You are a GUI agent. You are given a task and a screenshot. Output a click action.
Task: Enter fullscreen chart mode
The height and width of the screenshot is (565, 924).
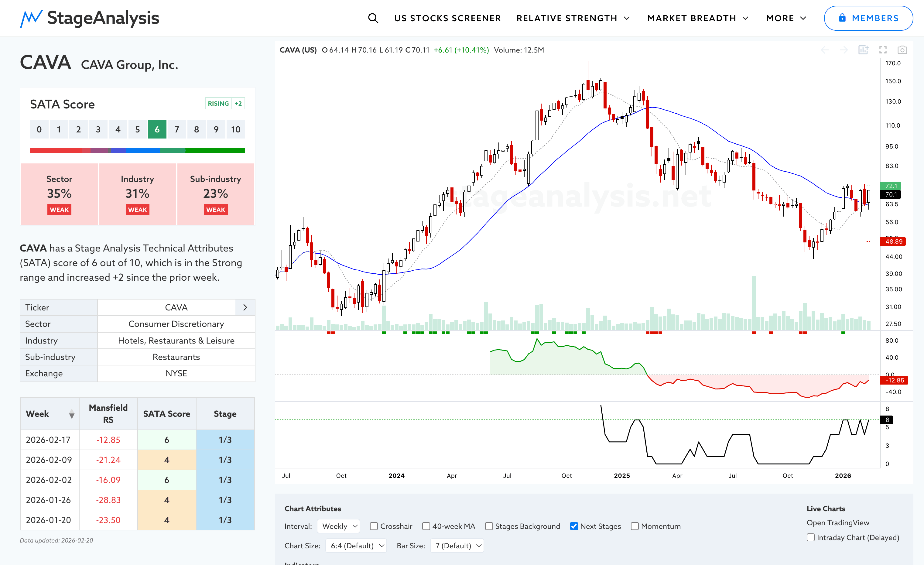(883, 50)
